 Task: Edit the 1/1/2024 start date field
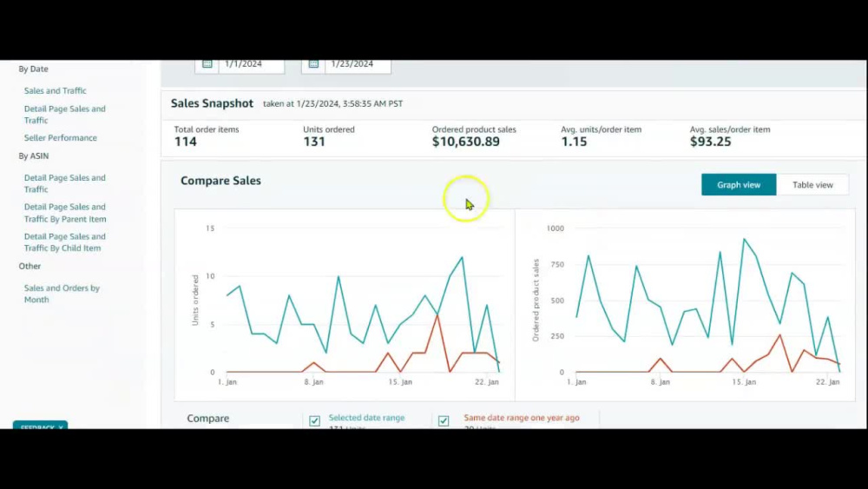click(x=252, y=65)
